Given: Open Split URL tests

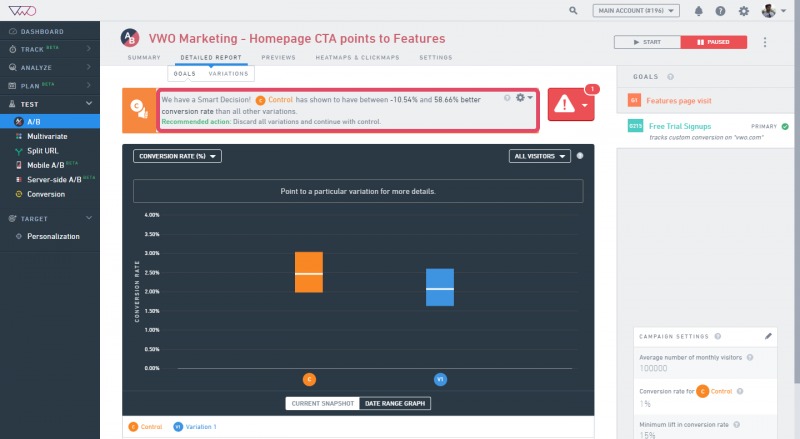Looking at the screenshot, I should 42,151.
